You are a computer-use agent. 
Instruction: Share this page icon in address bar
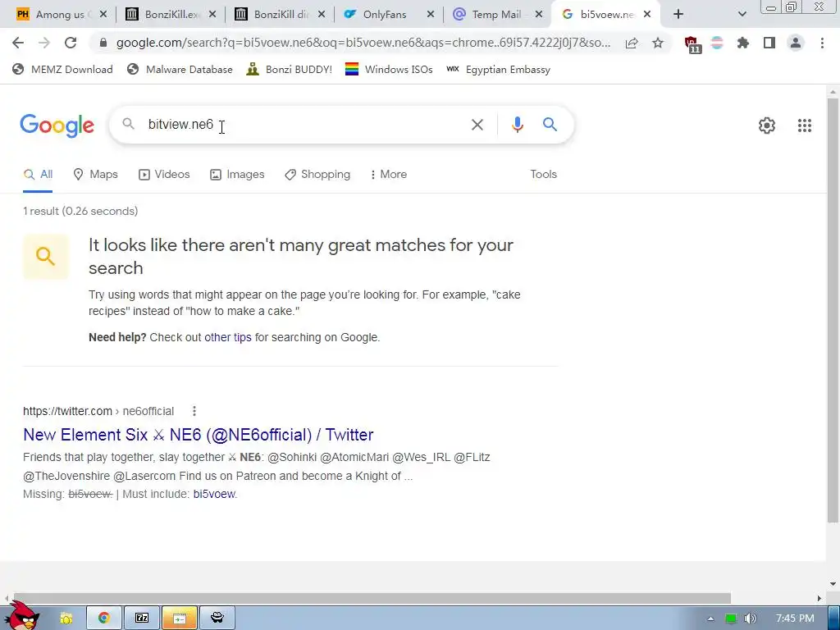(x=632, y=43)
